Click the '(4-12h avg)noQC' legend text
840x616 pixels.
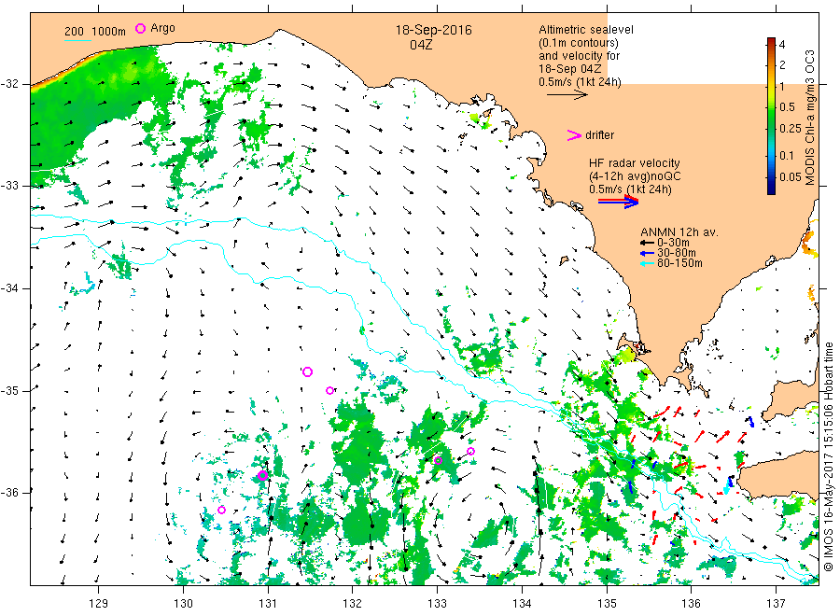(635, 176)
